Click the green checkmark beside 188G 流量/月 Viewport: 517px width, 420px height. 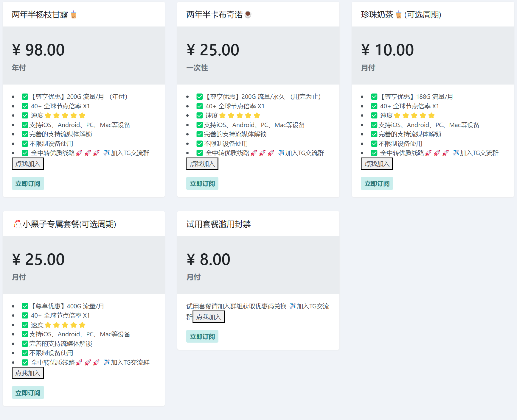coord(374,97)
